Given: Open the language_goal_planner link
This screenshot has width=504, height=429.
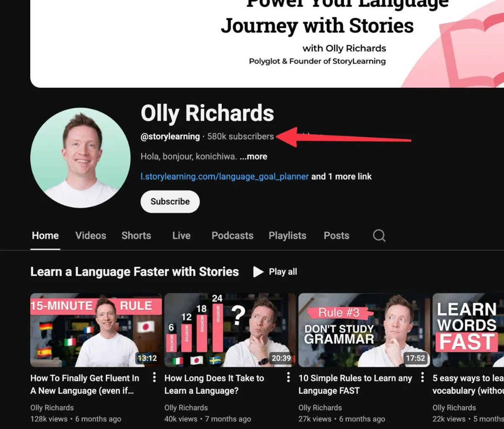Looking at the screenshot, I should [225, 177].
